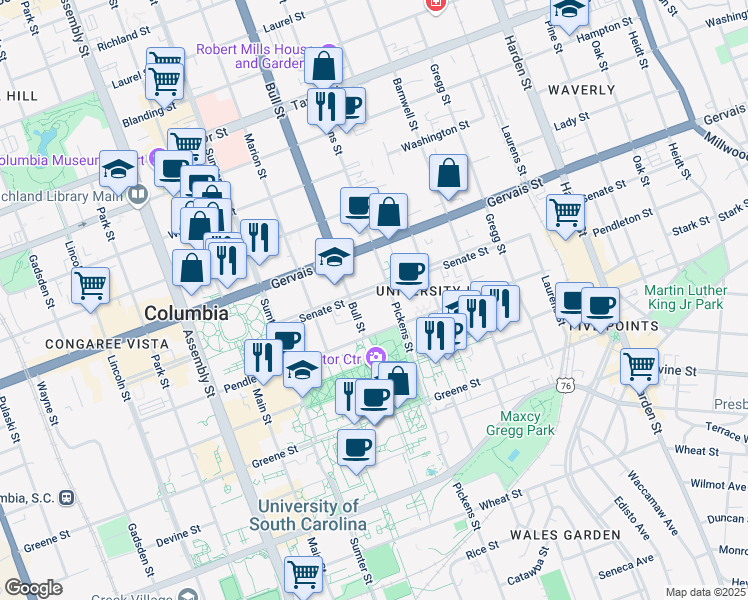Select the camera icon at Visitor Ctr

click(x=375, y=356)
